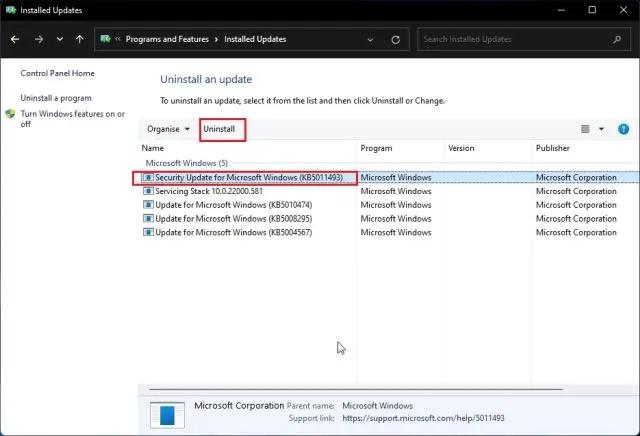Click the Search Installed Updates field
This screenshot has height=436, width=640.
(x=510, y=40)
